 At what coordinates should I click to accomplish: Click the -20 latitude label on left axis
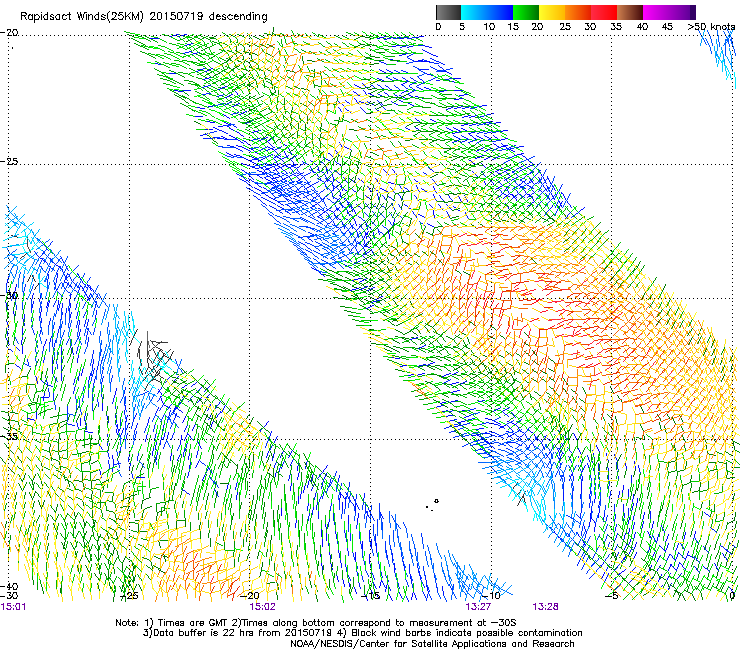click(x=9, y=33)
